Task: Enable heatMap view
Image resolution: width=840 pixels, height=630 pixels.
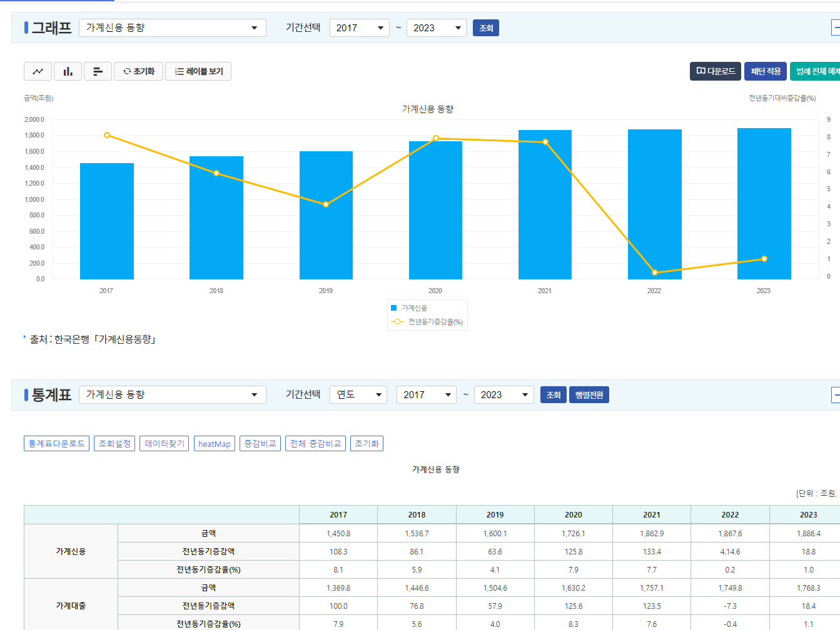Action: point(215,444)
